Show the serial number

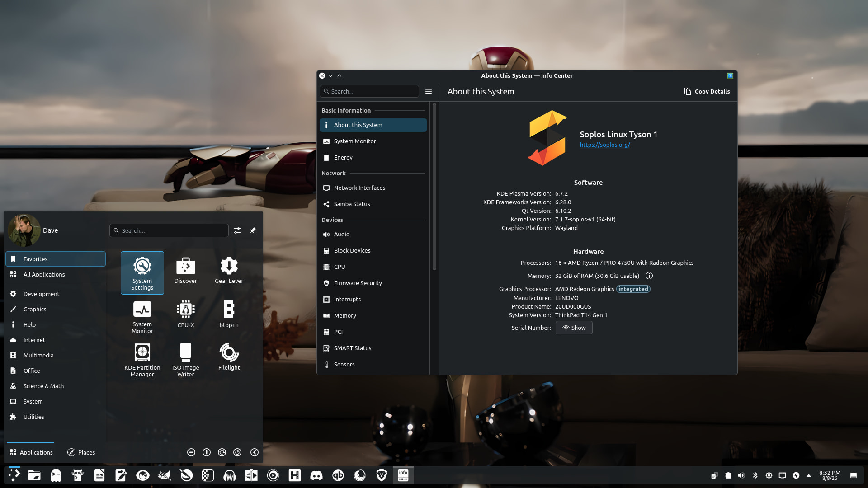coord(574,328)
